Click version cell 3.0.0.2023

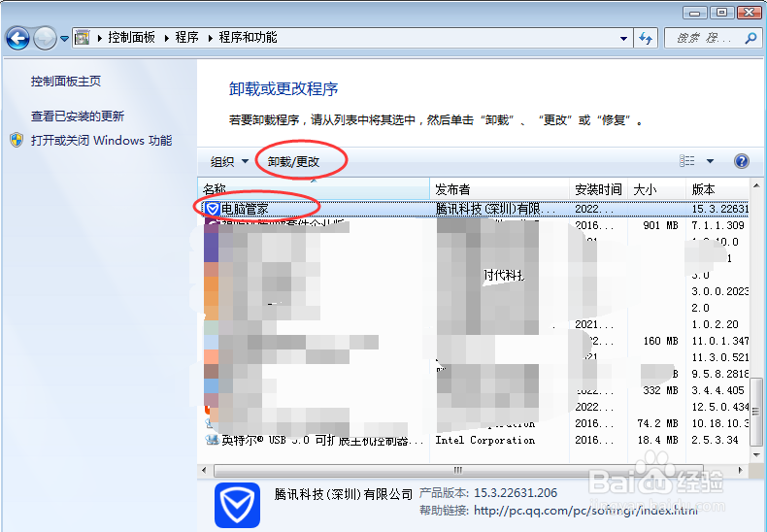point(719,291)
